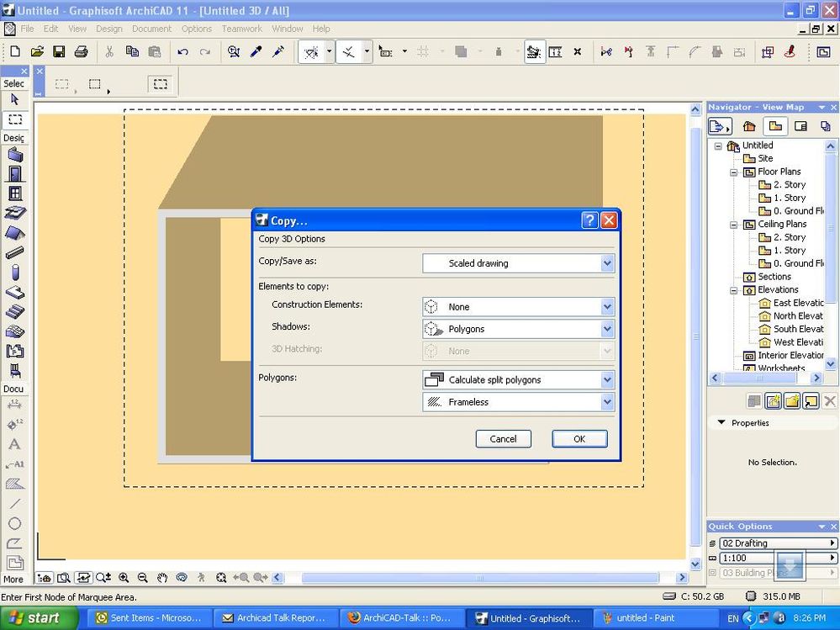Select the Roof tool in toolbox
This screenshot has width=840, height=630.
tap(15, 232)
